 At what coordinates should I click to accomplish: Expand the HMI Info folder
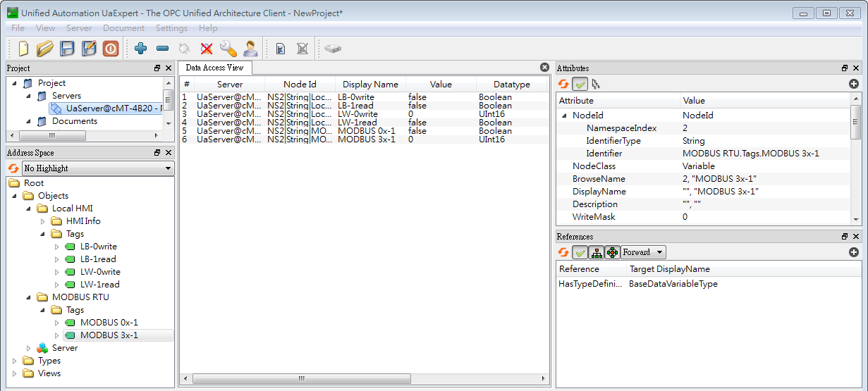pos(42,221)
